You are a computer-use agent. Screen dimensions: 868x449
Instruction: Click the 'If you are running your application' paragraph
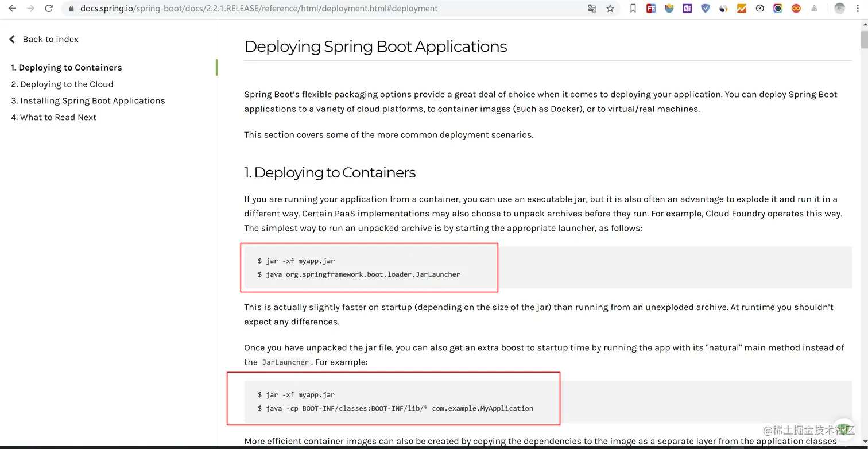543,214
